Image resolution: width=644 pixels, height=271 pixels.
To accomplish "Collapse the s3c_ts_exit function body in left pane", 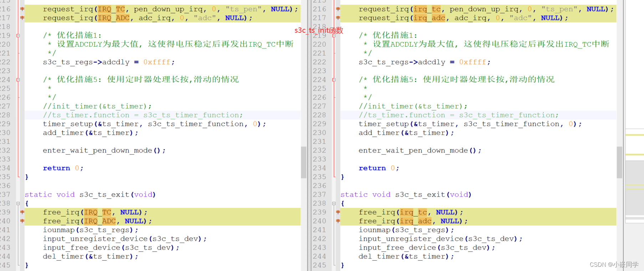I will tap(18, 203).
